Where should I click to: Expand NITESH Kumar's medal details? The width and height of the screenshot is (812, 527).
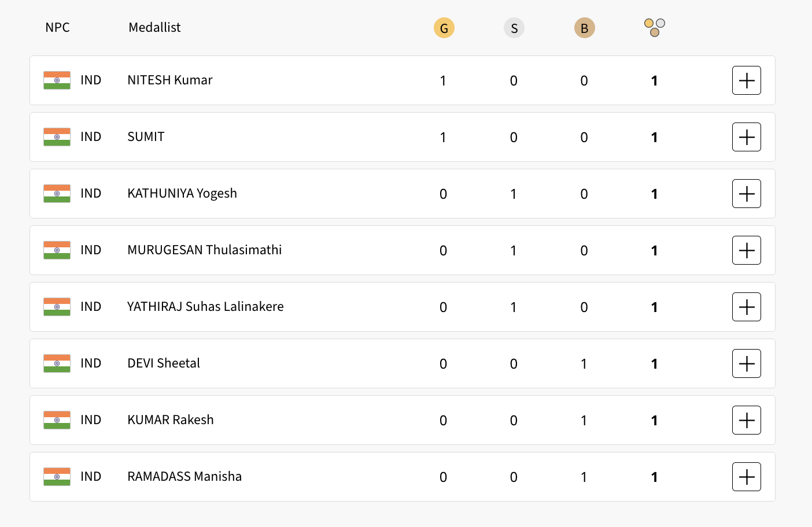(746, 80)
